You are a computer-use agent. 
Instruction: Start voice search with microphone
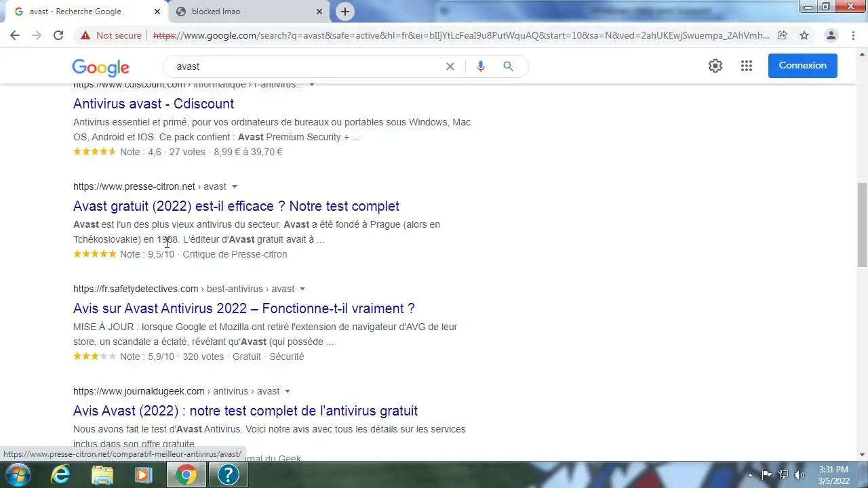[481, 66]
